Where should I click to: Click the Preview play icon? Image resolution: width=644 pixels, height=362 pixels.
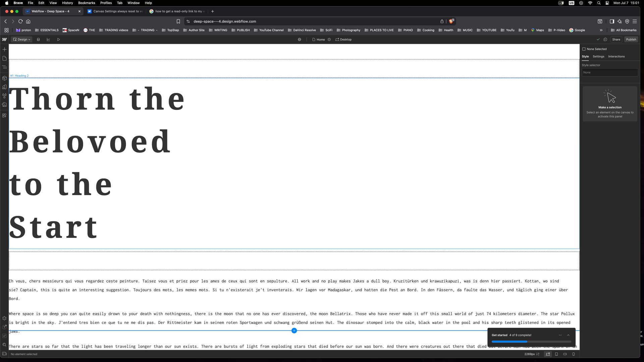[58, 40]
